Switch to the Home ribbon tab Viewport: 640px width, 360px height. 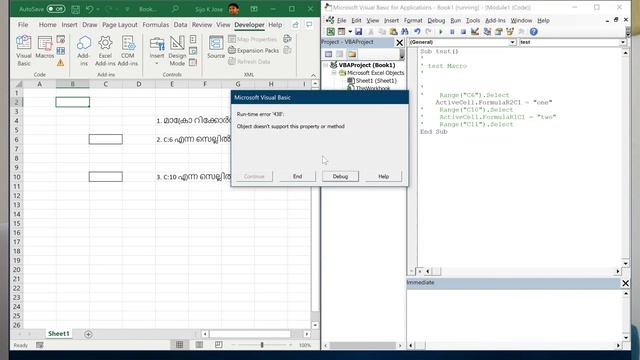(x=47, y=25)
